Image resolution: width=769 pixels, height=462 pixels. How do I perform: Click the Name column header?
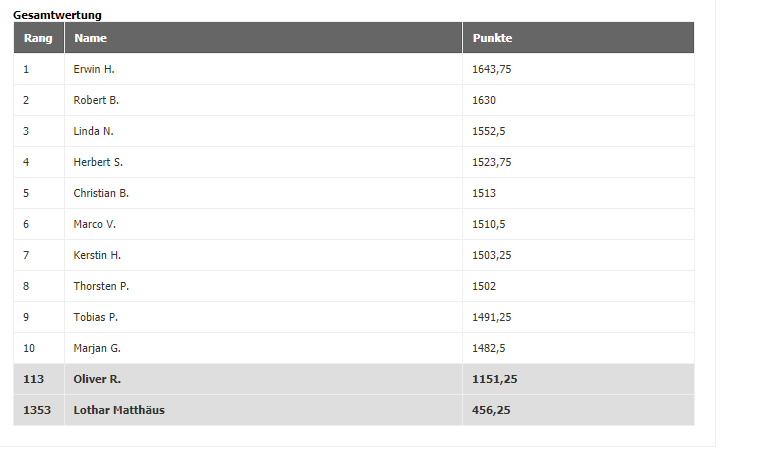pos(263,38)
